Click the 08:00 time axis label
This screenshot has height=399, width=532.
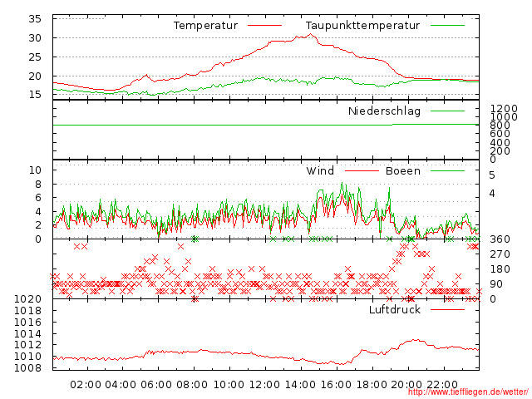click(x=192, y=385)
